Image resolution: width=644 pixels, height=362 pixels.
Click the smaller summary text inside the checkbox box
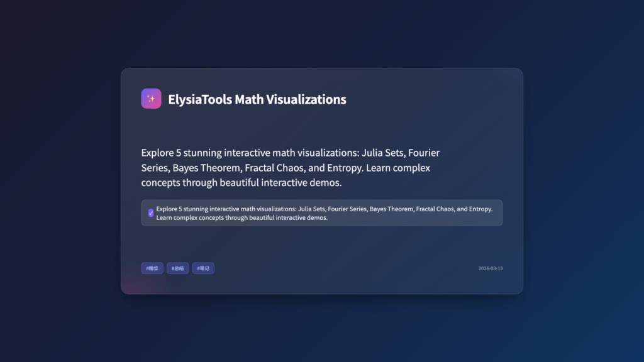coord(325,213)
